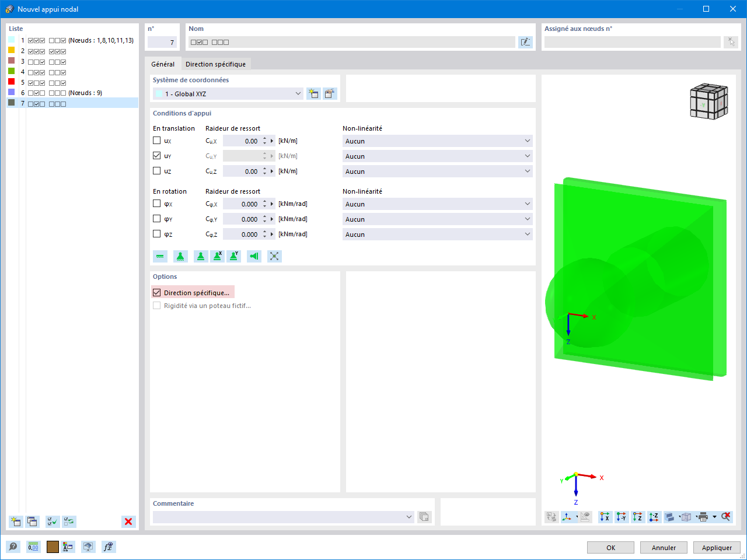The image size is (747, 560).
Task: Delete the selected support with red X
Action: point(128,521)
